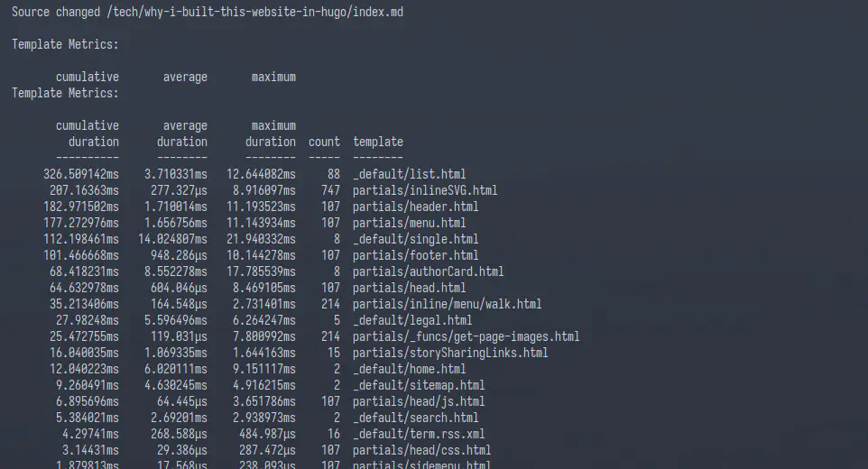Click cumulative duration value 27.98248ms

[88, 320]
